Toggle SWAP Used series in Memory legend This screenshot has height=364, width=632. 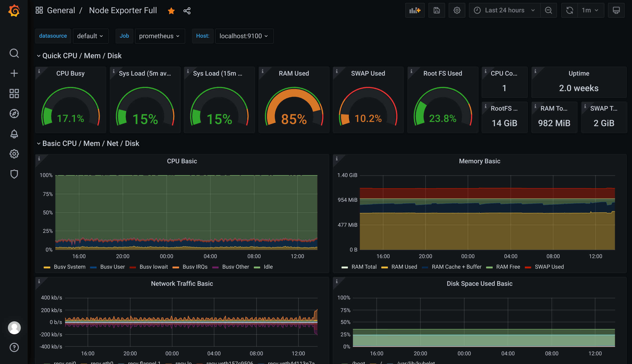pyautogui.click(x=549, y=267)
